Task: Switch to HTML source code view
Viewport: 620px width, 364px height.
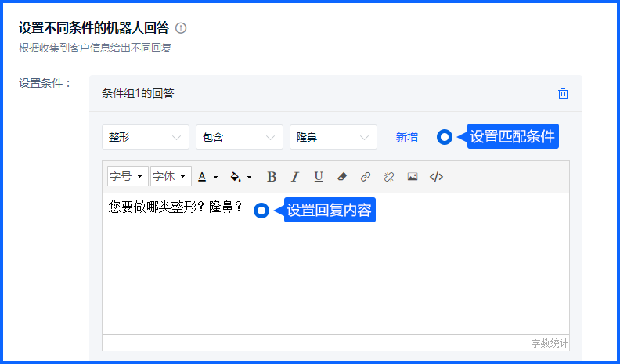Action: [x=436, y=177]
